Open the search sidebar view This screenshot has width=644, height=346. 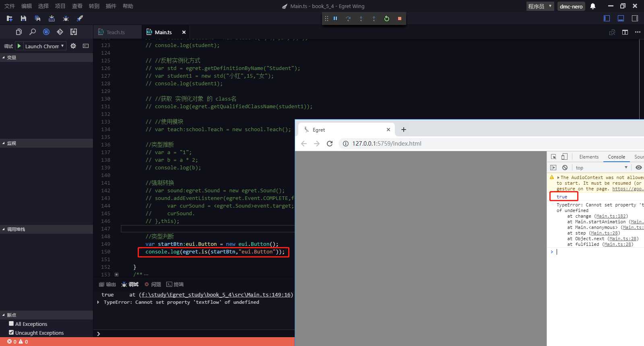point(33,32)
